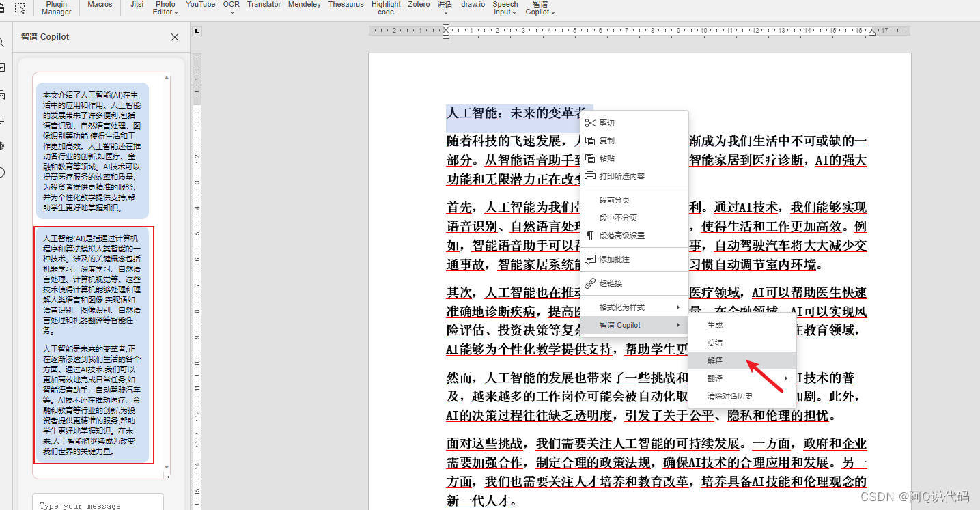Select 生成 in the Copilot submenu
The image size is (980, 510).
tap(742, 325)
